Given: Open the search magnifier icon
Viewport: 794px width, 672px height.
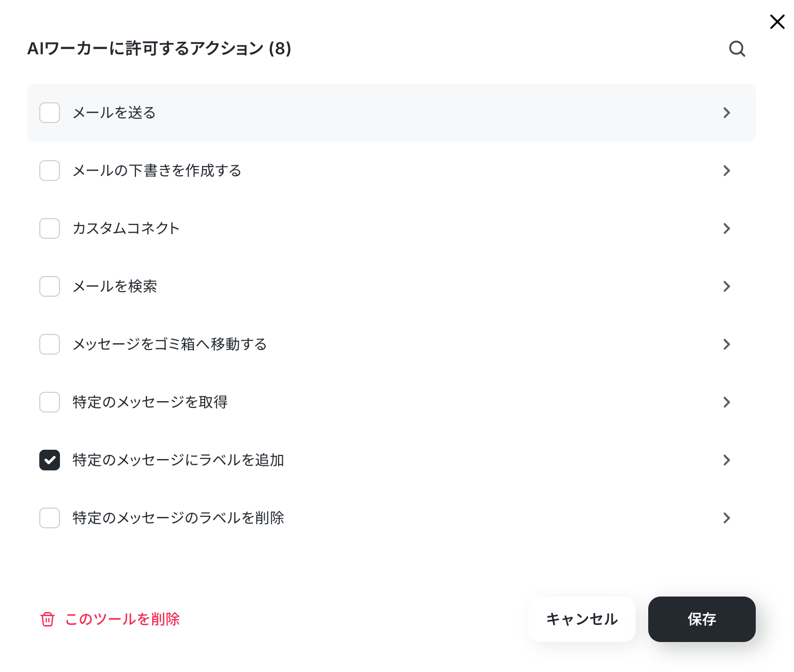Looking at the screenshot, I should [x=737, y=49].
